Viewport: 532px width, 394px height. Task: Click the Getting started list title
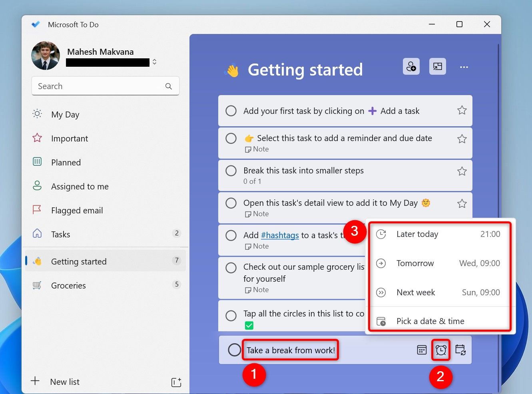click(305, 70)
